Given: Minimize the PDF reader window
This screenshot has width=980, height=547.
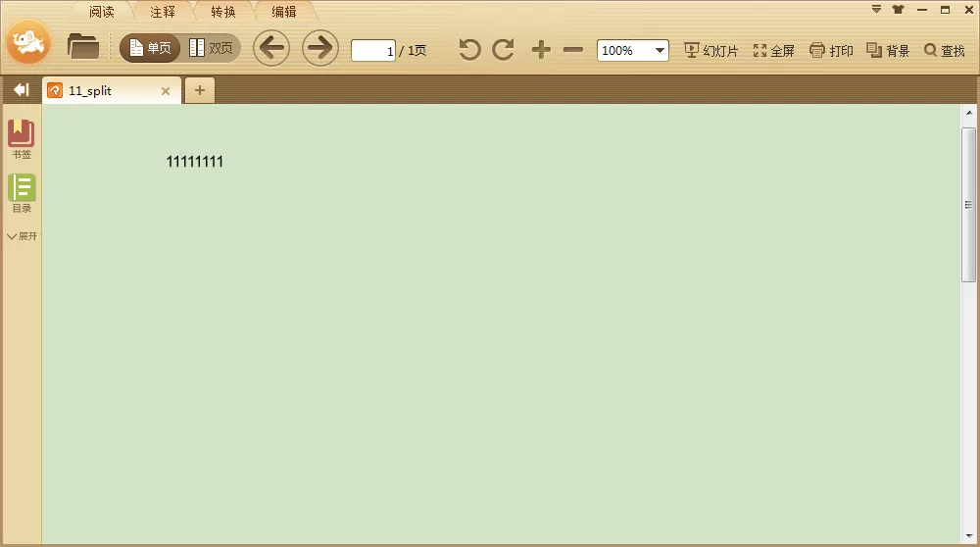Looking at the screenshot, I should [x=922, y=10].
